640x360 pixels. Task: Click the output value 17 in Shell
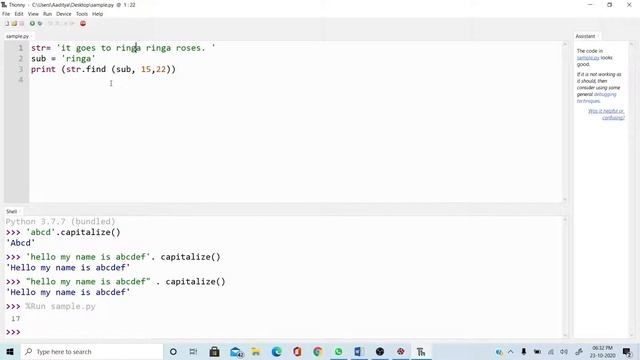point(16,318)
